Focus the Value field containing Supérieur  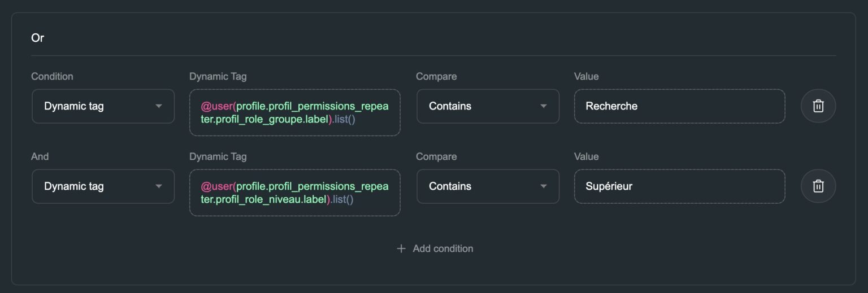point(679,186)
